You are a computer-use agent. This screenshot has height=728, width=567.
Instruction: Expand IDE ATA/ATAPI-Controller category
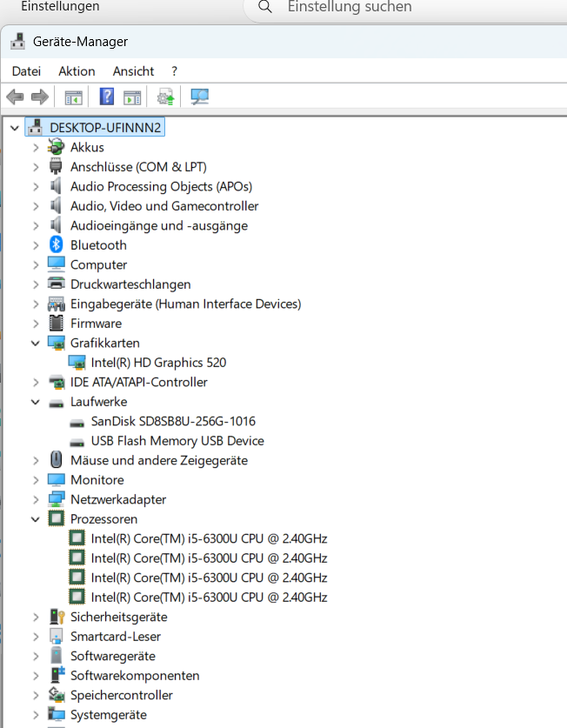pyautogui.click(x=36, y=382)
